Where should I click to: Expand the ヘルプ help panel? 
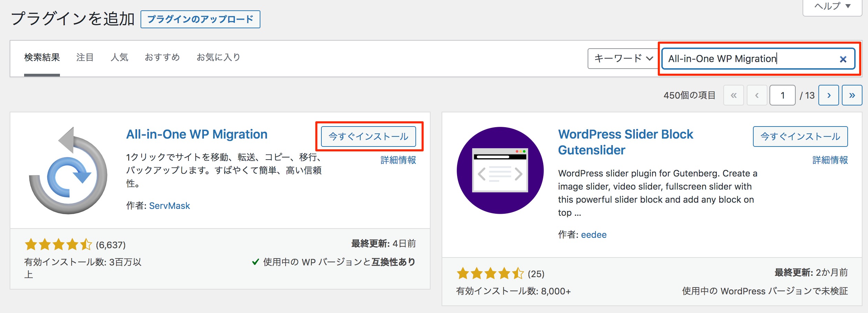832,6
